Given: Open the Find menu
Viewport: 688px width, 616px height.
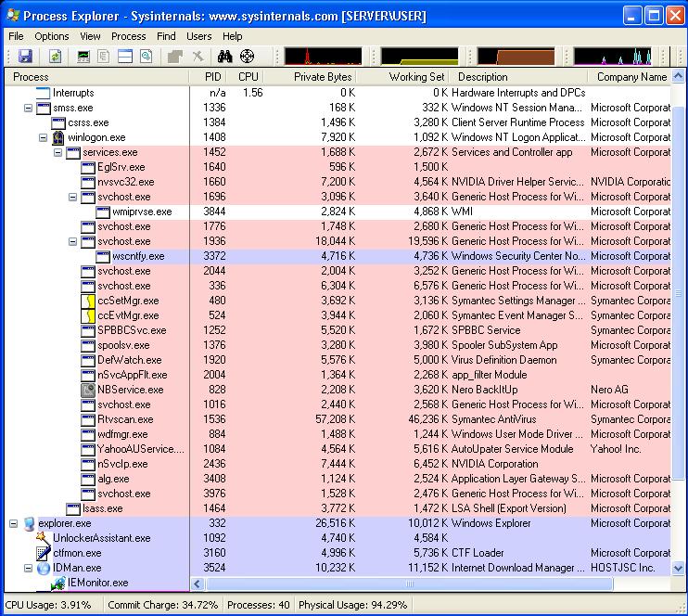Looking at the screenshot, I should click(166, 36).
